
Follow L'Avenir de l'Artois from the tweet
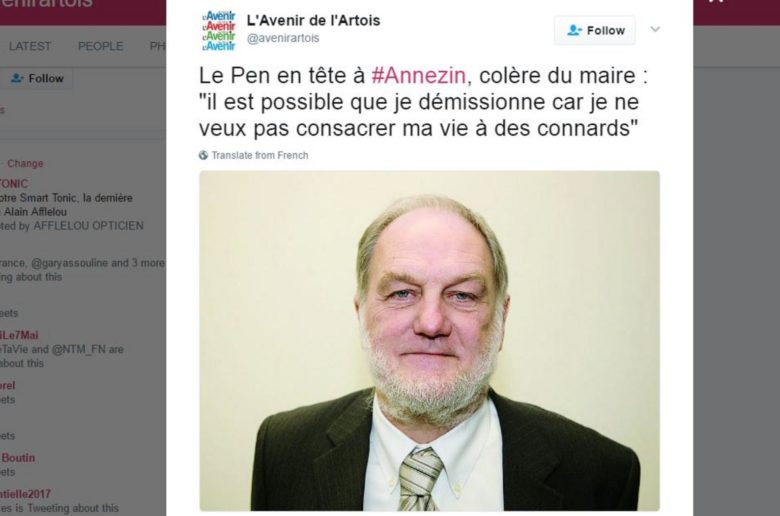(x=594, y=30)
